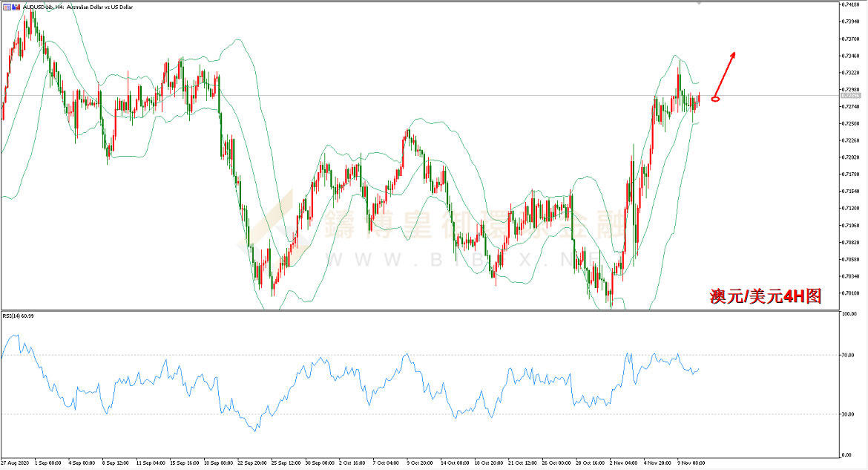This screenshot has width=868, height=470.
Task: Click the 4 Sep 00:00 time axis label
Action: [82, 463]
